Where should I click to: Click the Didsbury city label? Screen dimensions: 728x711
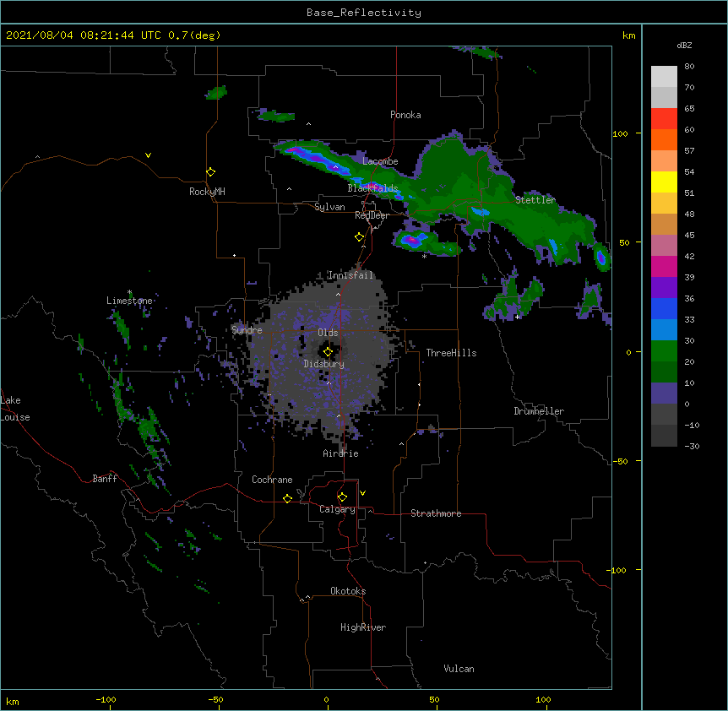324,364
